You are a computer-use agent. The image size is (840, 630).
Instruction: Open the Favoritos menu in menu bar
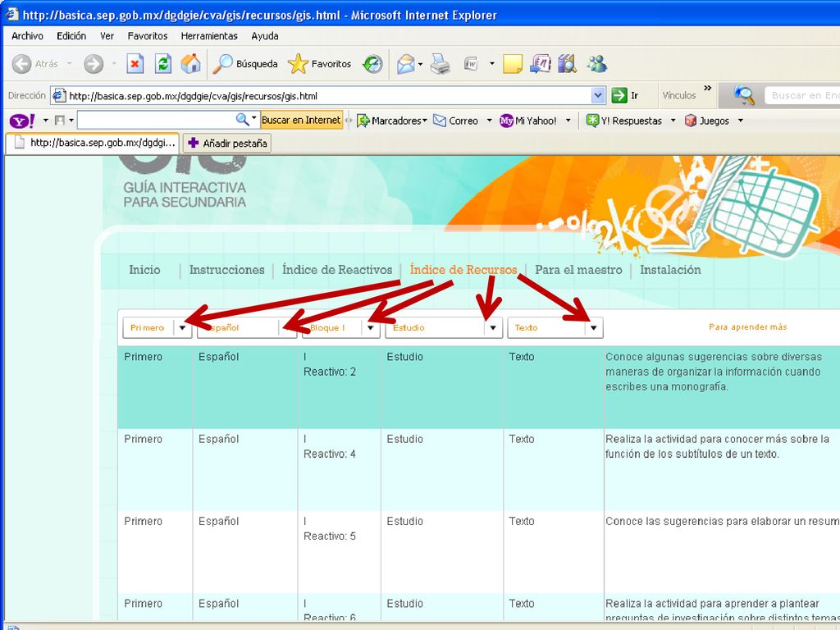[148, 36]
